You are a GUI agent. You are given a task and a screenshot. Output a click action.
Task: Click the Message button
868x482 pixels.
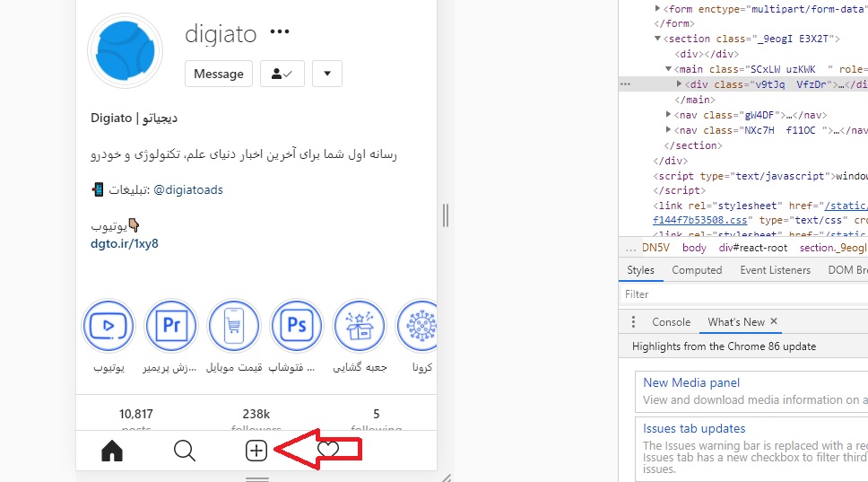219,74
